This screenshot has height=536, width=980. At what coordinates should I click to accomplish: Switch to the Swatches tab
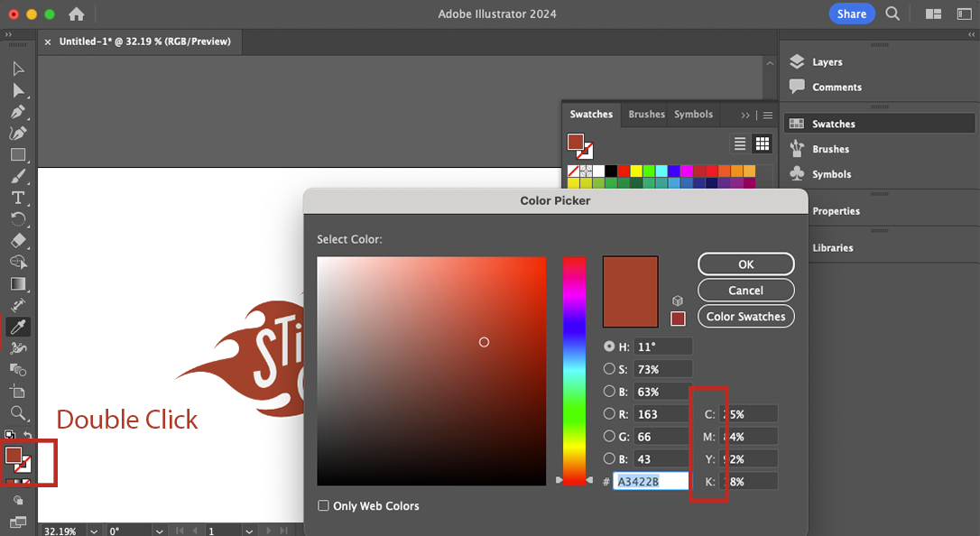pyautogui.click(x=591, y=115)
